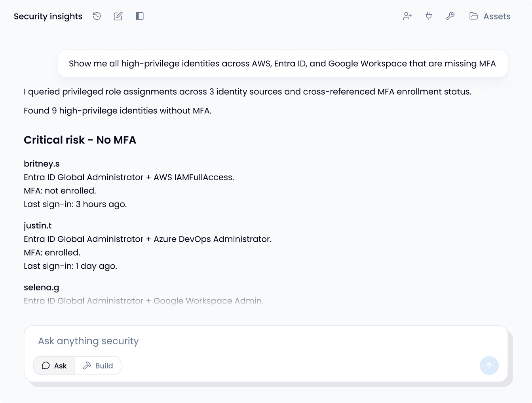The height and width of the screenshot is (403, 532).
Task: Open tools using the wrench icon
Action: tap(450, 16)
